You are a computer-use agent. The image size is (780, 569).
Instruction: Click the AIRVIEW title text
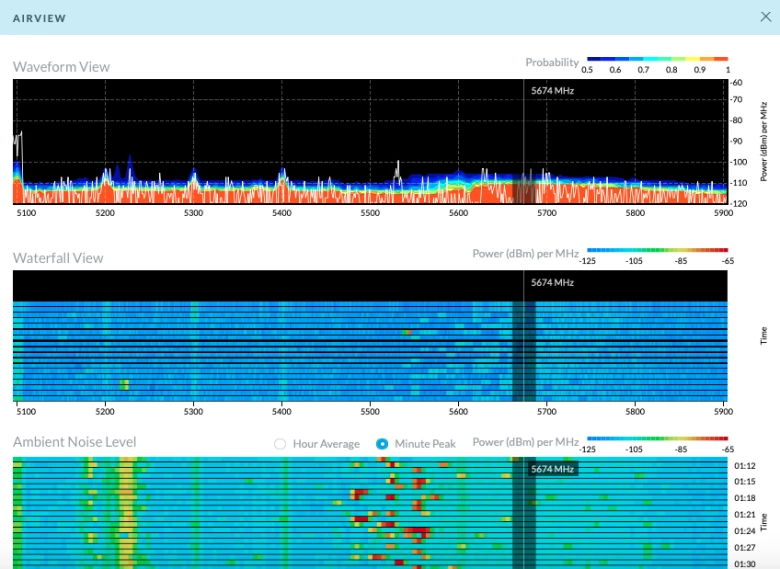[x=40, y=18]
